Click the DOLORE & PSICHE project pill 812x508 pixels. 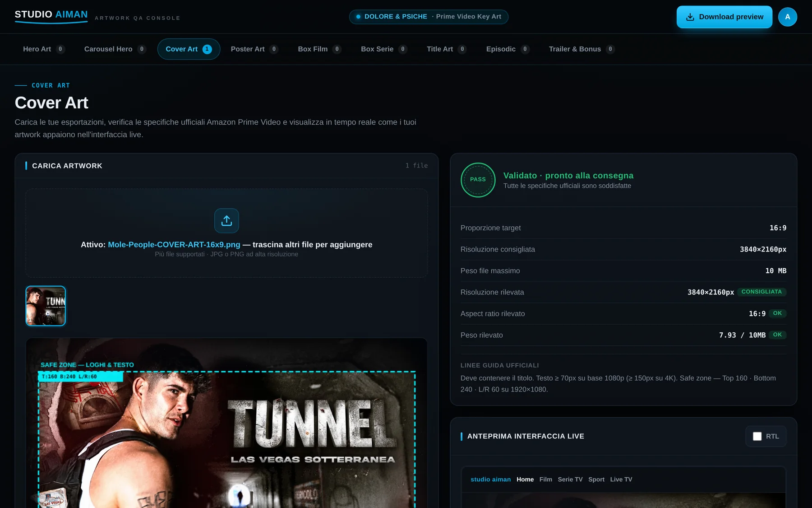429,17
